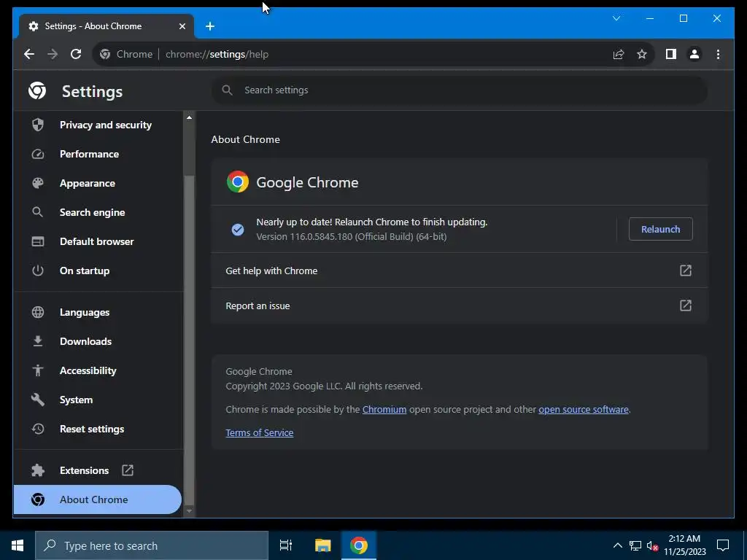Click the Search settings field
Viewport: 747px width, 560px height.
pos(460,90)
